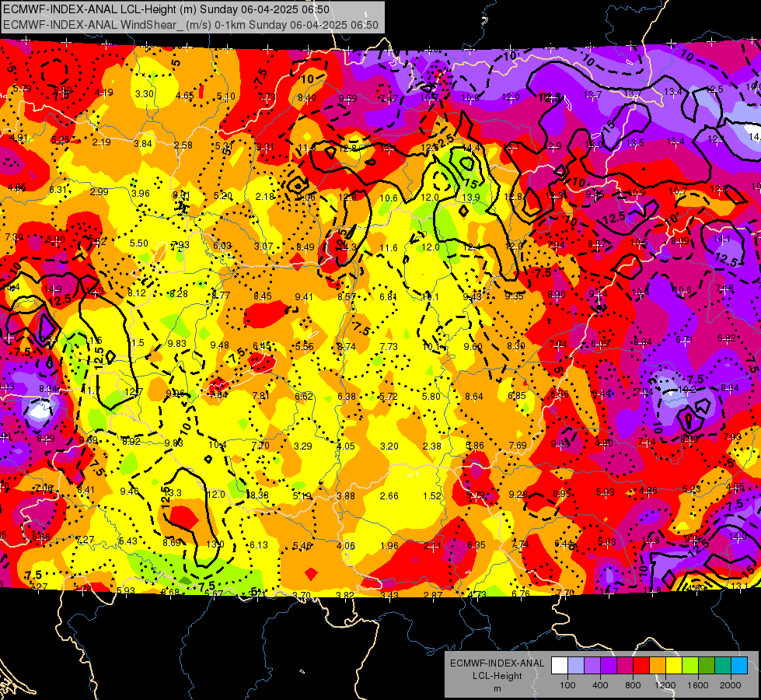The image size is (761, 700).
Task: Click the grid value 8.64
Action: click(473, 397)
